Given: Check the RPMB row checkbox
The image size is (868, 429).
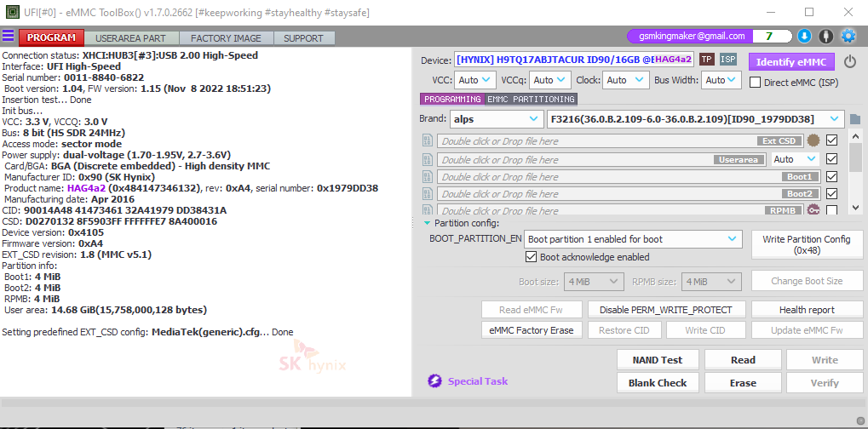Looking at the screenshot, I should click(831, 210).
